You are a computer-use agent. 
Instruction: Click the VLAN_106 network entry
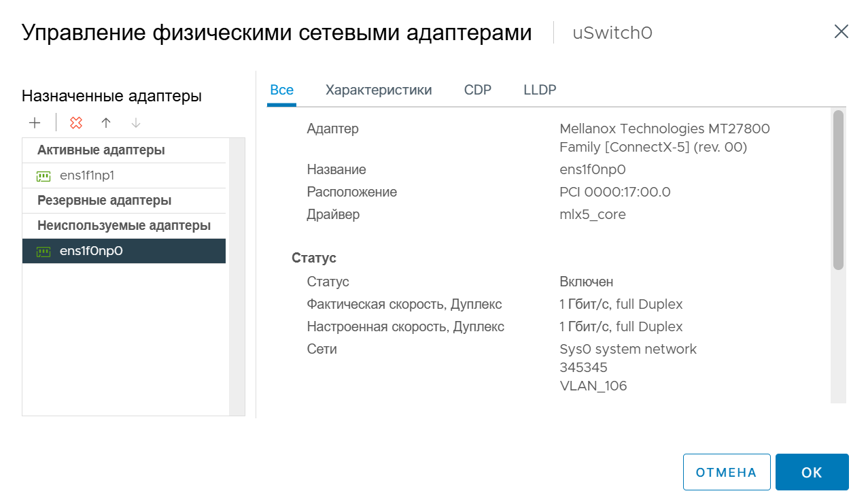click(593, 386)
